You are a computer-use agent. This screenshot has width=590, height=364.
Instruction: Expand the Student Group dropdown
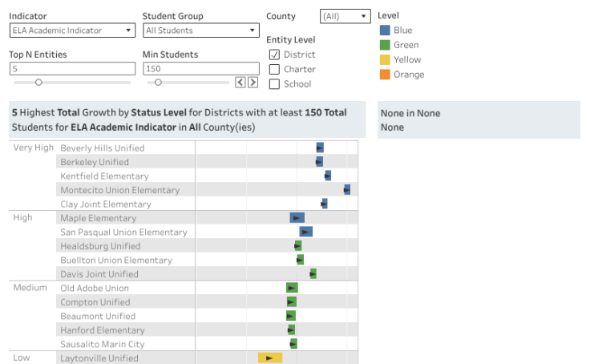coord(200,30)
